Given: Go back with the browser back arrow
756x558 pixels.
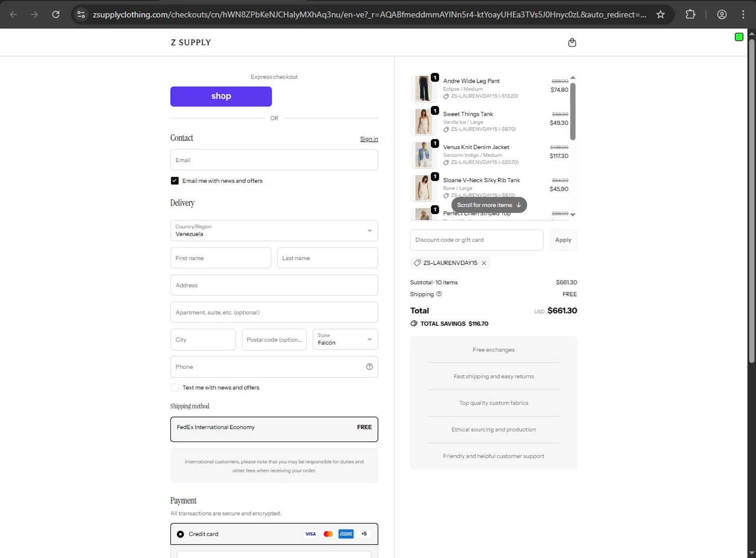Looking at the screenshot, I should (x=14, y=14).
